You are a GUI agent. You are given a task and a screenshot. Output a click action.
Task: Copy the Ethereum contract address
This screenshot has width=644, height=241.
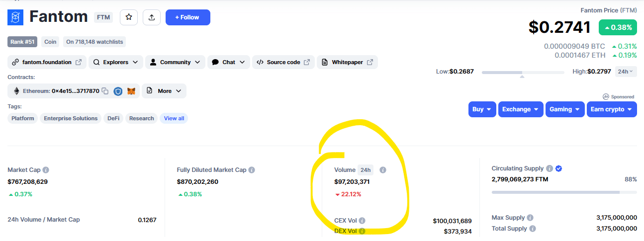(105, 91)
